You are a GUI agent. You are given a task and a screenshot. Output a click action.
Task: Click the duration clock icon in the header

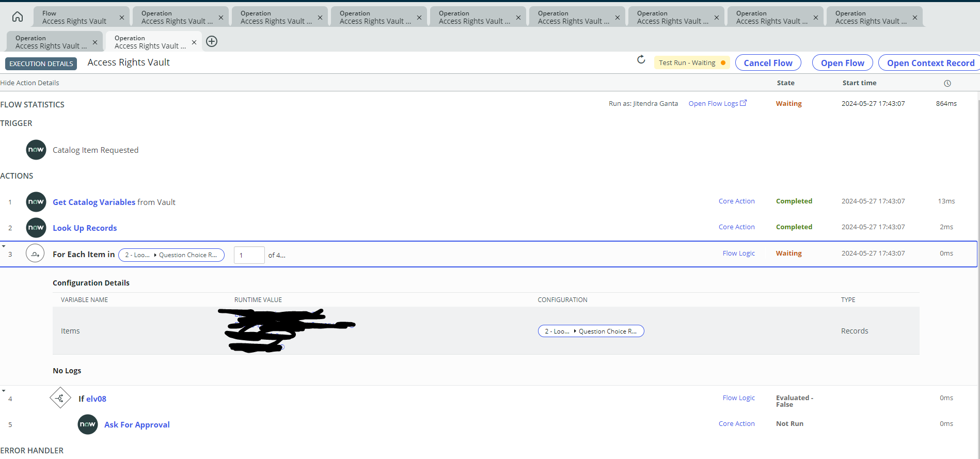click(x=947, y=83)
